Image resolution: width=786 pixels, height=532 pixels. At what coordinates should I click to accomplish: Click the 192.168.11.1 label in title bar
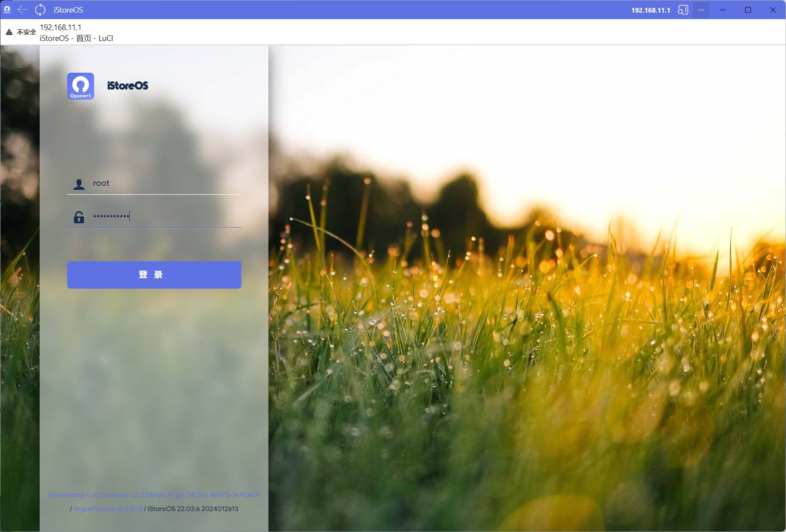pyautogui.click(x=650, y=10)
